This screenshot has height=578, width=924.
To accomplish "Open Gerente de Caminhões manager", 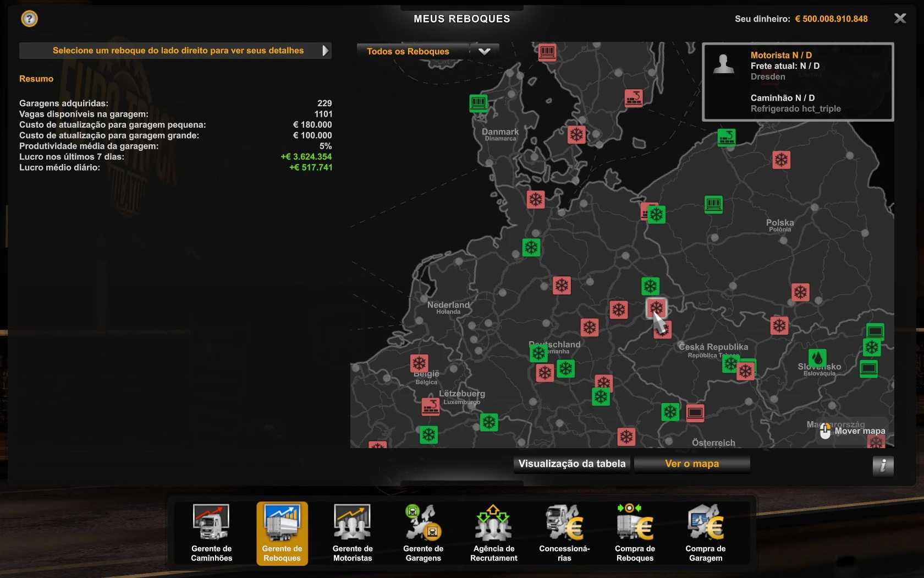I will pos(211,532).
